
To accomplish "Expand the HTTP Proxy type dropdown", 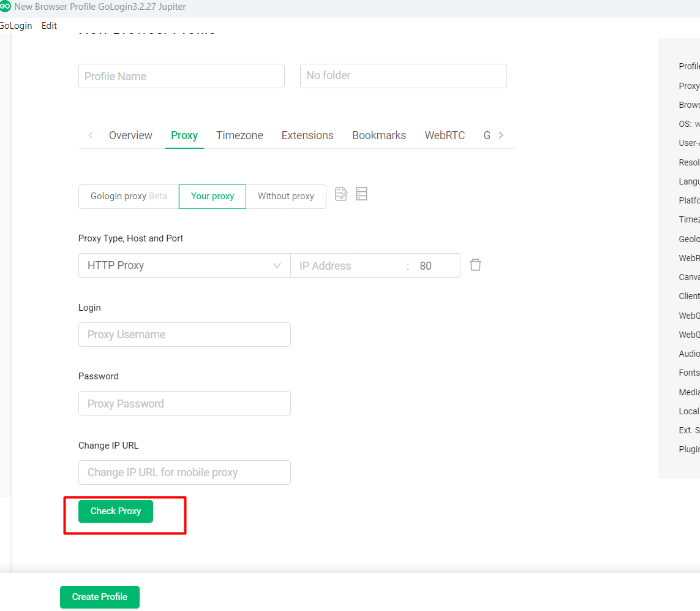I will pyautogui.click(x=184, y=265).
